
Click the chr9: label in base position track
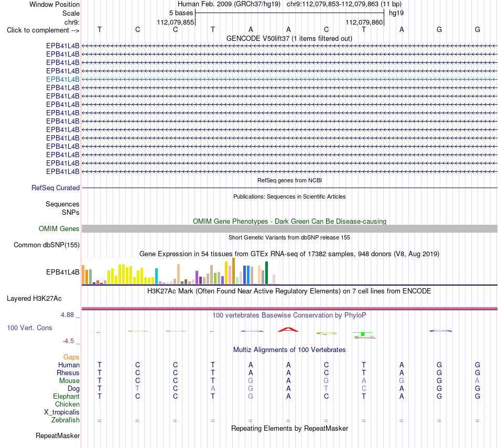[72, 22]
